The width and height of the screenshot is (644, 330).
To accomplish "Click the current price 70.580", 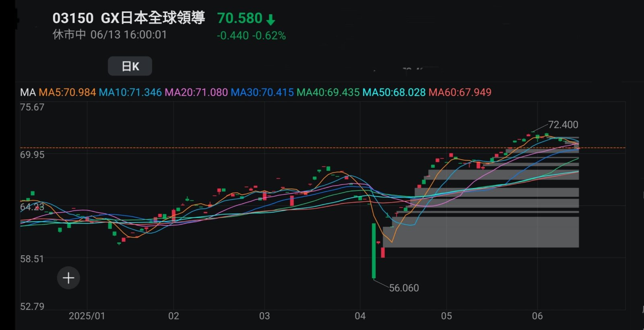I will tap(239, 18).
